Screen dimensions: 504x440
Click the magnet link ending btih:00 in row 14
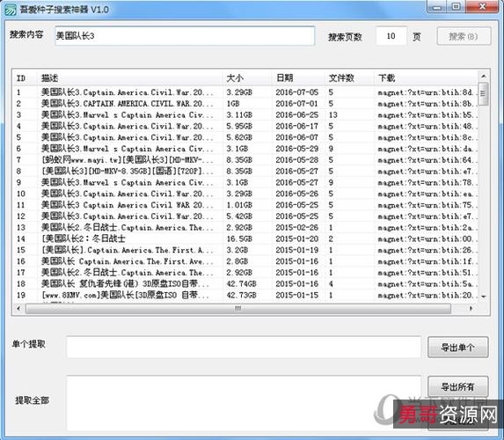click(x=427, y=239)
